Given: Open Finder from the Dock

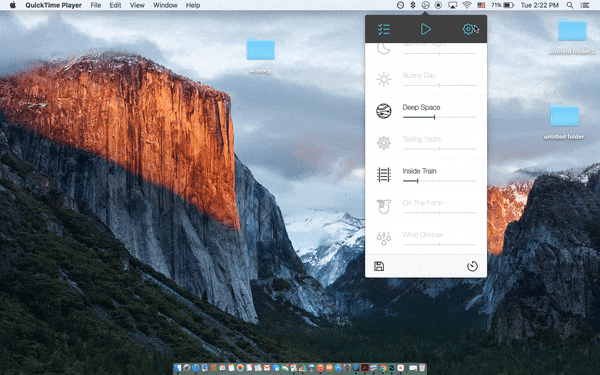Looking at the screenshot, I should point(178,368).
